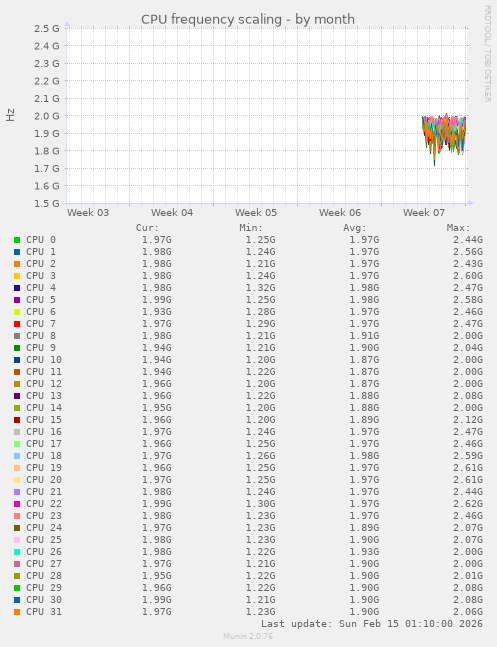Screen dimensions: 497x647
Task: Select the 'CPU 21' legend label
Action: point(44,492)
